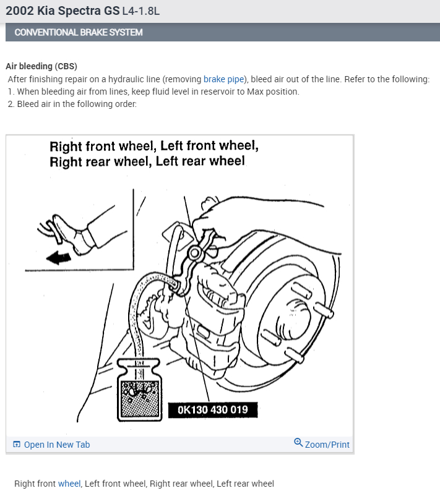Click the 2002 Kia Spectra GS title
Viewport: 440px width, 504px height.
63,11
